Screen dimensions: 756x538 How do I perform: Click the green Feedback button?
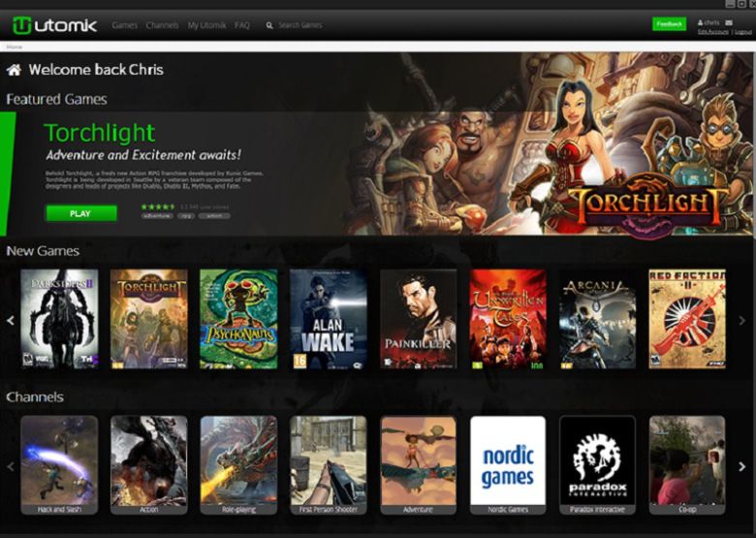point(669,23)
